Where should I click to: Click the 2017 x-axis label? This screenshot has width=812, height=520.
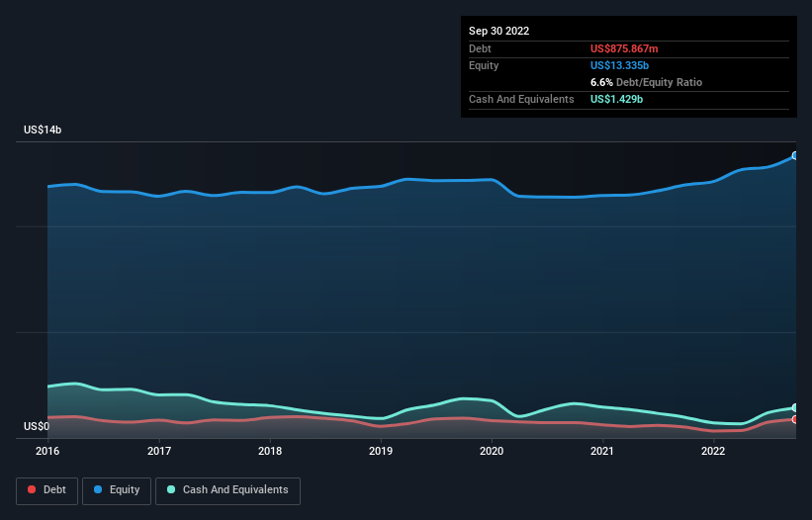[x=159, y=451]
